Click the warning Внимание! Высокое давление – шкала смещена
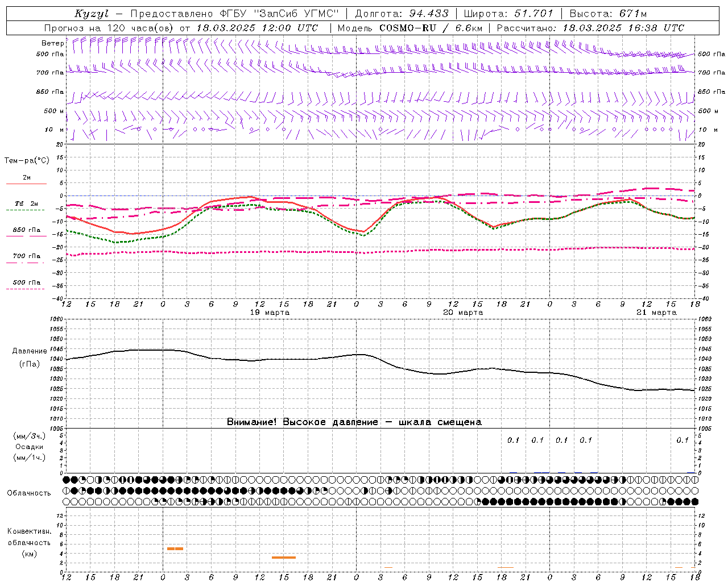Viewport: 728px width, 582px height. (354, 422)
